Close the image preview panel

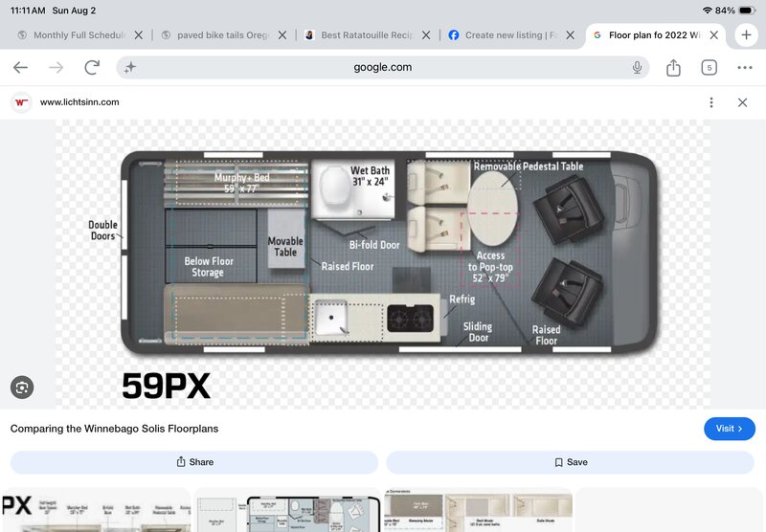point(743,102)
